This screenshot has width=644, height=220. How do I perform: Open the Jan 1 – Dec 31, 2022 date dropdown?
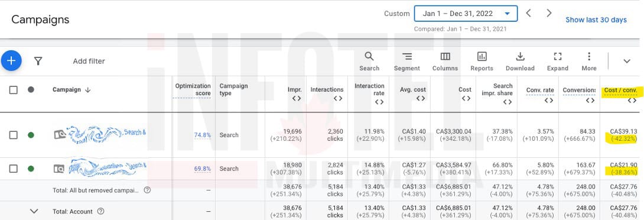pyautogui.click(x=466, y=14)
